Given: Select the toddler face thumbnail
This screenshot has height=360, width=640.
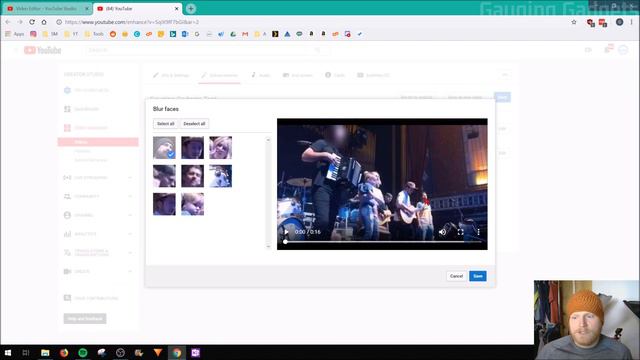Looking at the screenshot, I should tap(192, 204).
